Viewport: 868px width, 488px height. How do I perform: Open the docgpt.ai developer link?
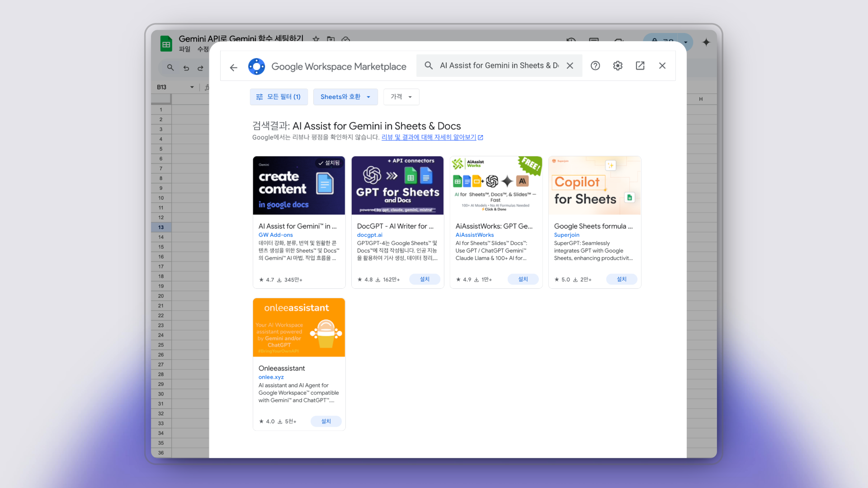pos(370,235)
